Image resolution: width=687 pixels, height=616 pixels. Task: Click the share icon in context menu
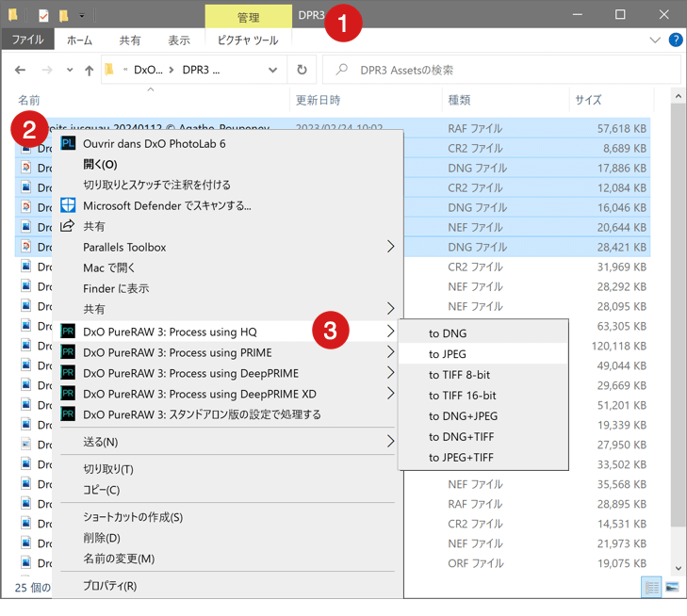point(68,226)
